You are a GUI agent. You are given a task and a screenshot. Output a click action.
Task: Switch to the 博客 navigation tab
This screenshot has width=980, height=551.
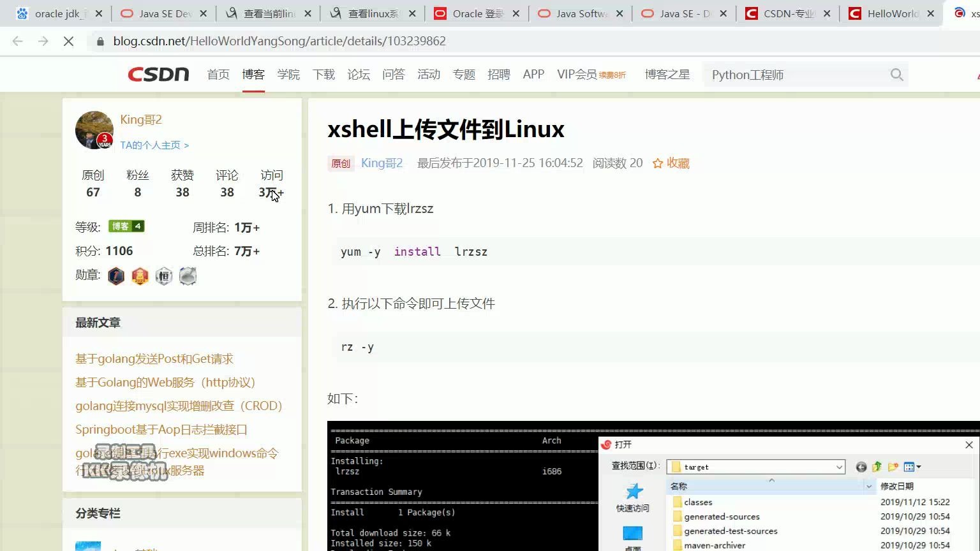point(253,74)
